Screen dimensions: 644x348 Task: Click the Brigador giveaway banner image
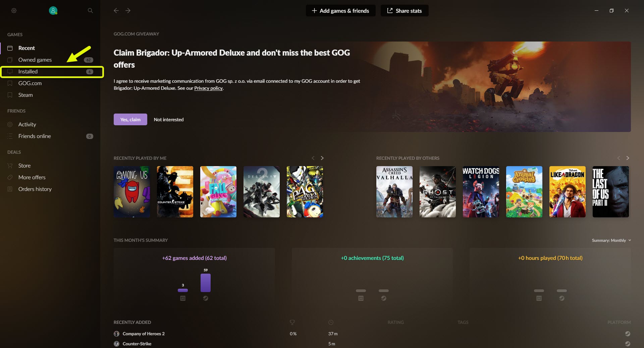click(x=496, y=86)
